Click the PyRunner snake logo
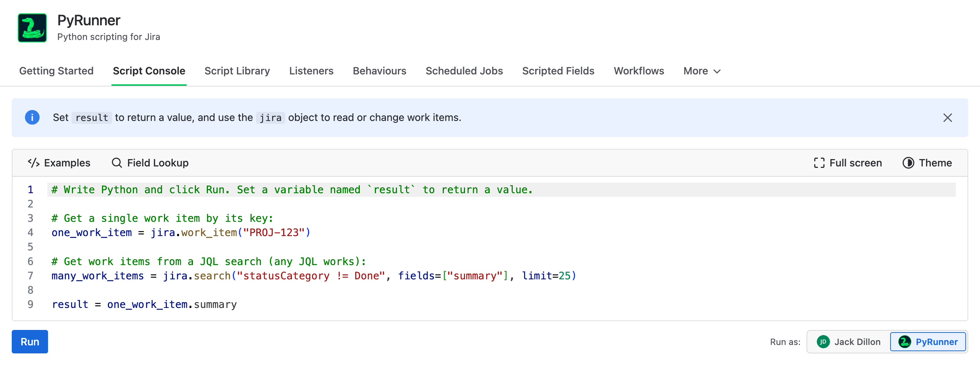980x371 pixels. pos(32,28)
